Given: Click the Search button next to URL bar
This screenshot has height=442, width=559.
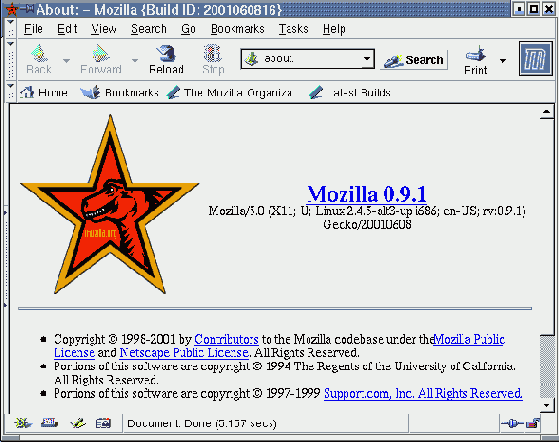Looking at the screenshot, I should coord(414,60).
